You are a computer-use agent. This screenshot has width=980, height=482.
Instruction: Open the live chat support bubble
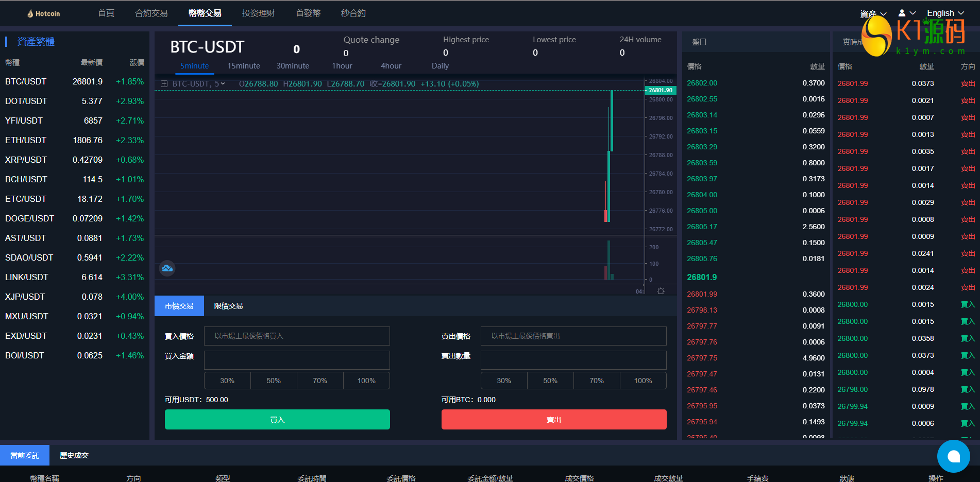(x=953, y=456)
